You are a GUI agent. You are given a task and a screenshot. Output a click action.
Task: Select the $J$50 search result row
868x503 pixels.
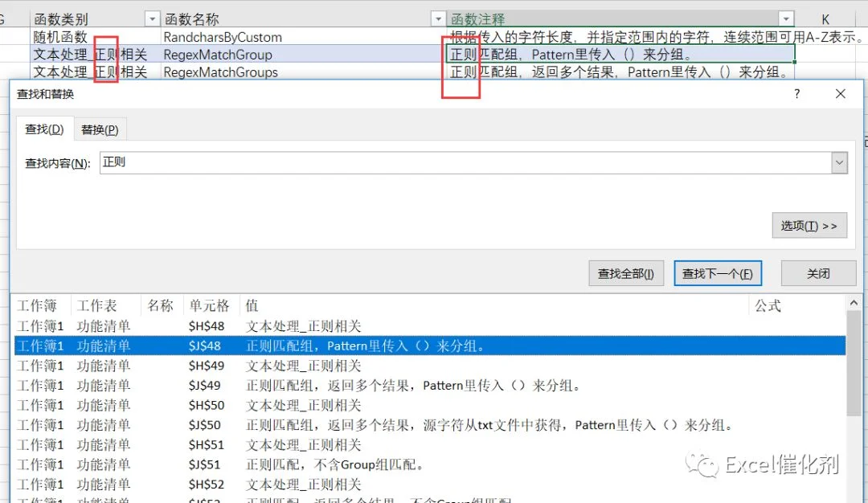click(429, 425)
